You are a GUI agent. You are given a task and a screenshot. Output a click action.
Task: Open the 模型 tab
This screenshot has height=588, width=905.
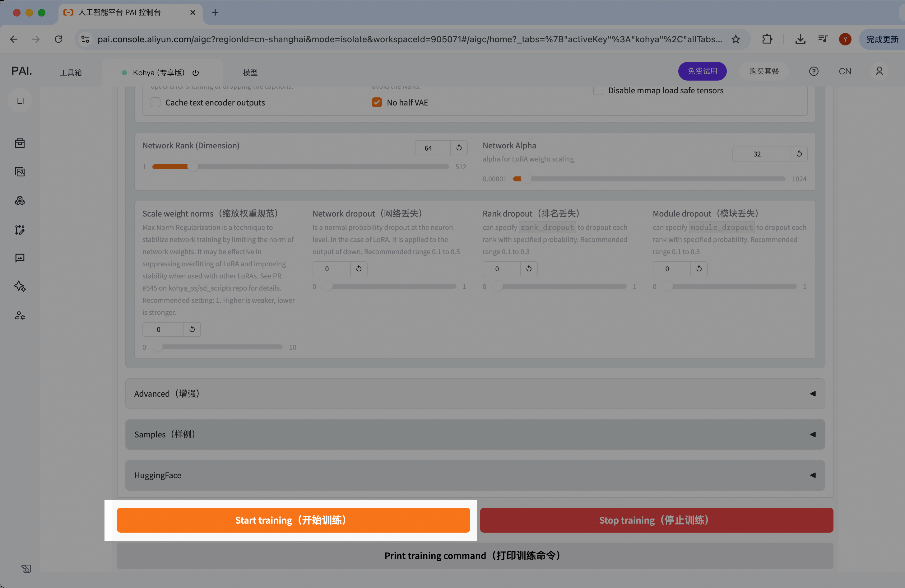(250, 72)
